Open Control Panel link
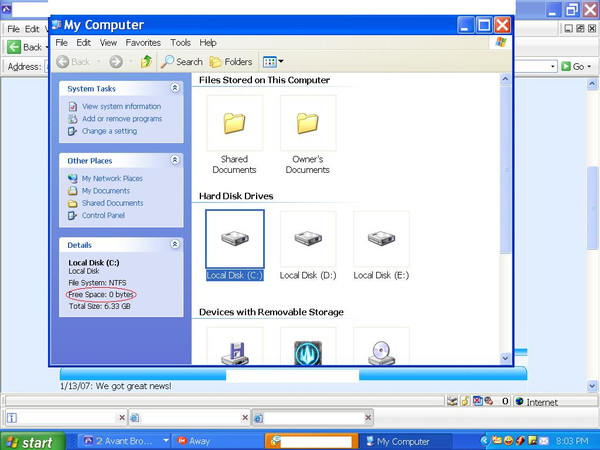600x450 pixels. (103, 215)
